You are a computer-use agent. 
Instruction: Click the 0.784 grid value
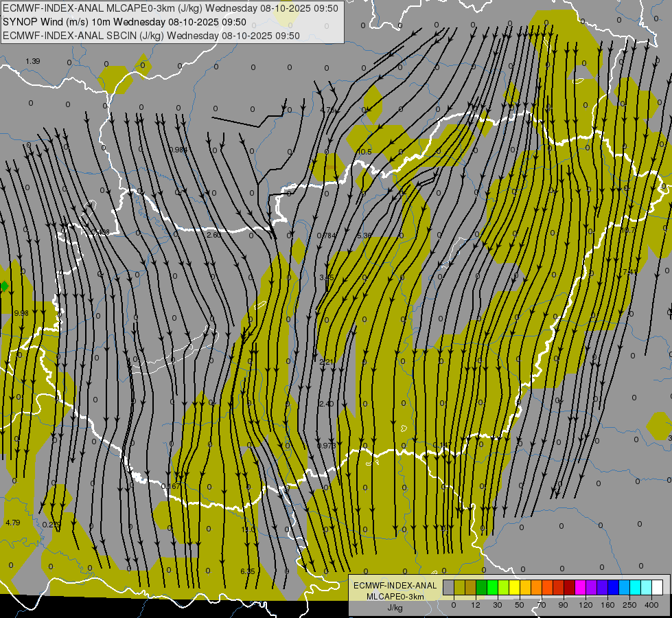(326, 236)
